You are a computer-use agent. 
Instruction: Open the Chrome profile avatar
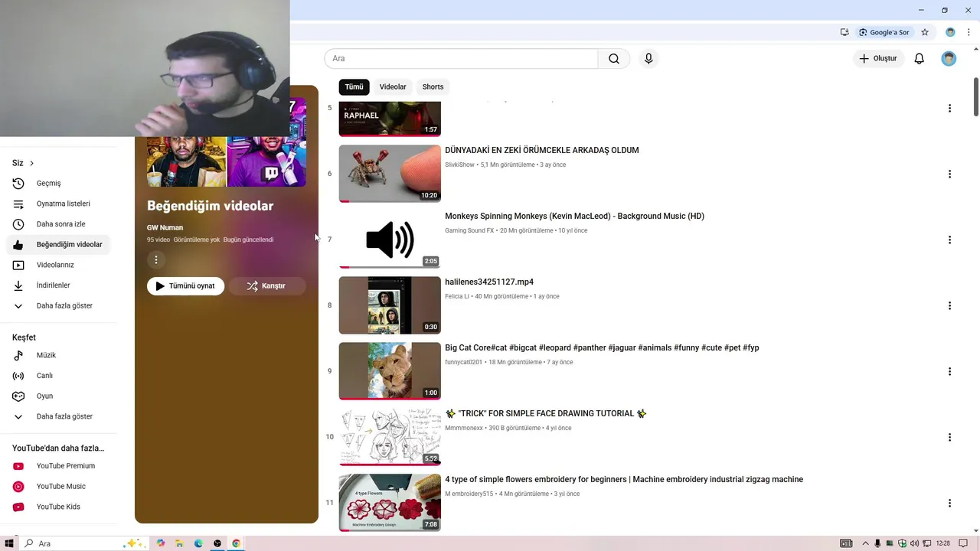point(950,32)
